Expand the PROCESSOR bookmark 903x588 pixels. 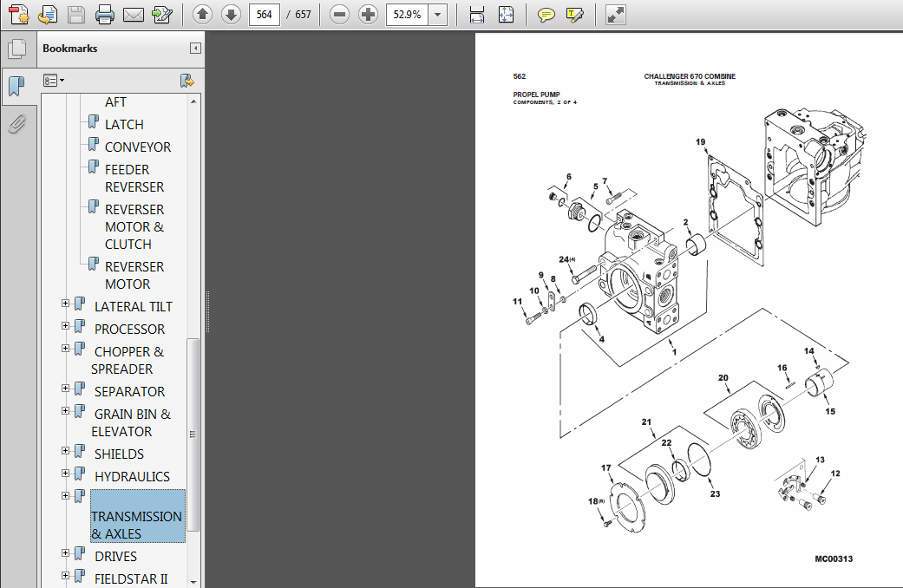pyautogui.click(x=66, y=326)
